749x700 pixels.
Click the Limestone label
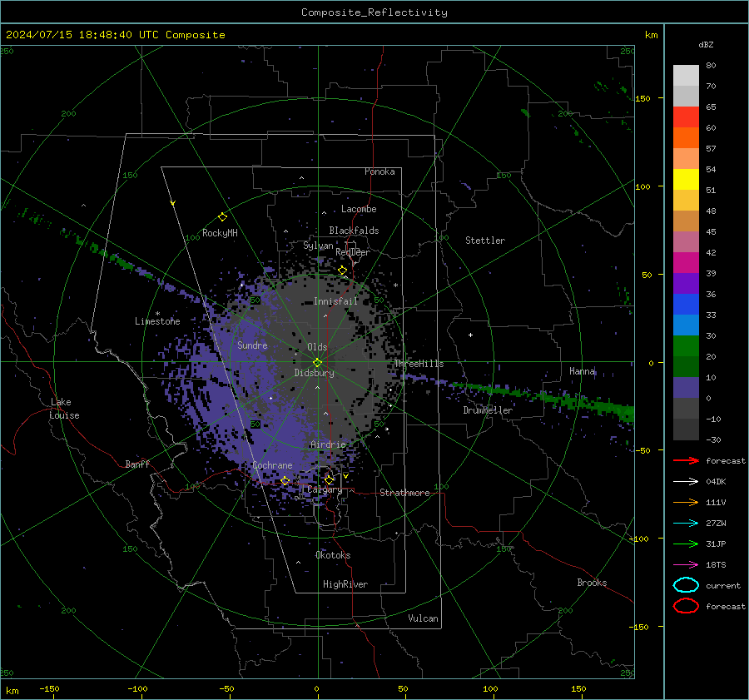pyautogui.click(x=157, y=321)
